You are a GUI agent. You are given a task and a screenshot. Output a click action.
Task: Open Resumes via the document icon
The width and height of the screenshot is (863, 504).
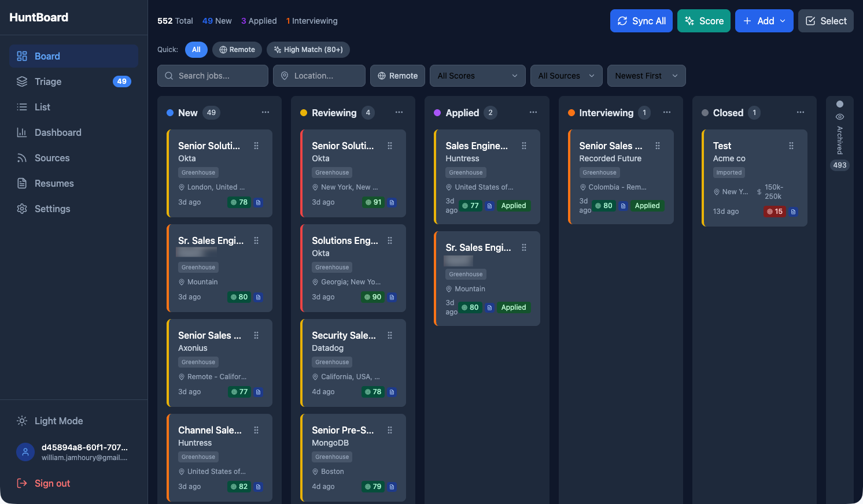[x=22, y=183]
